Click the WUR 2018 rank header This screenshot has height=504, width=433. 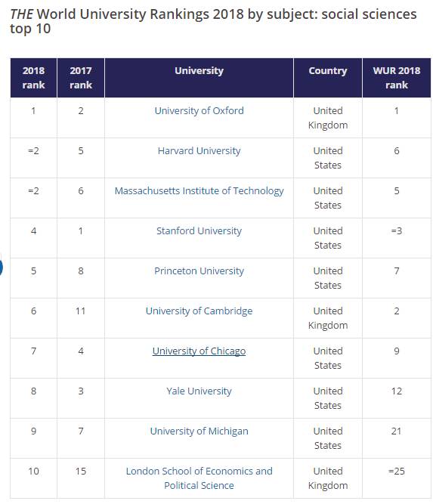(397, 78)
